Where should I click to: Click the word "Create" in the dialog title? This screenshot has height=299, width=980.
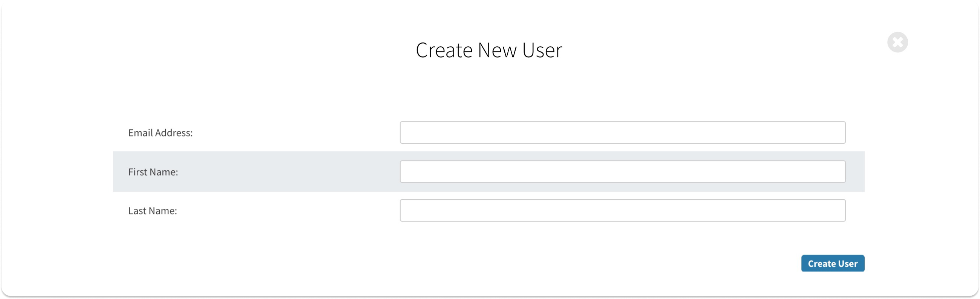(x=444, y=50)
